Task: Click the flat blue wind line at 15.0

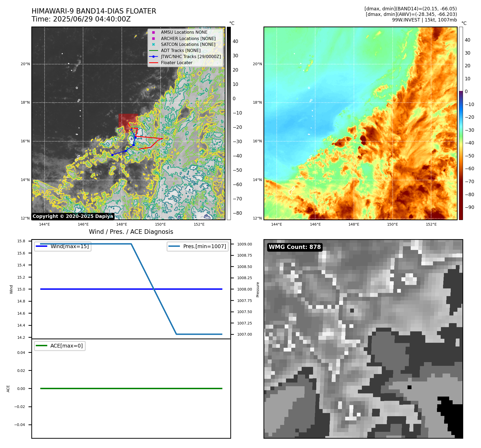Action: point(131,289)
